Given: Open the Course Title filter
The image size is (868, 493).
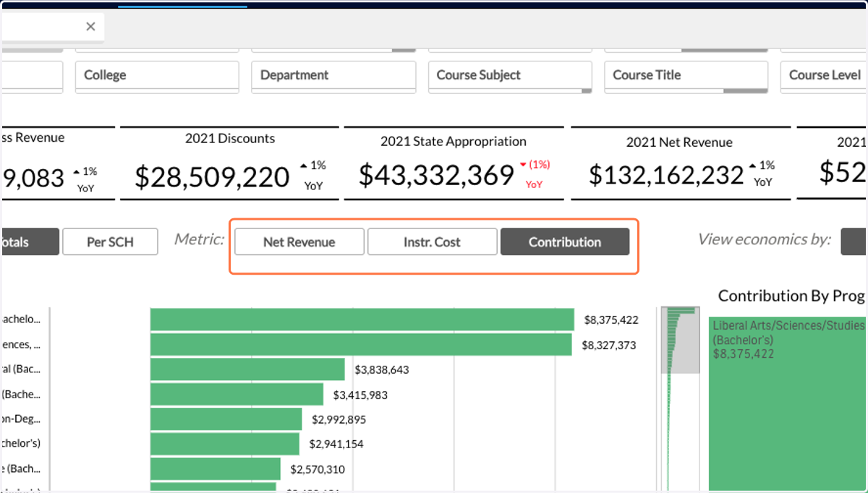Looking at the screenshot, I should click(x=686, y=77).
